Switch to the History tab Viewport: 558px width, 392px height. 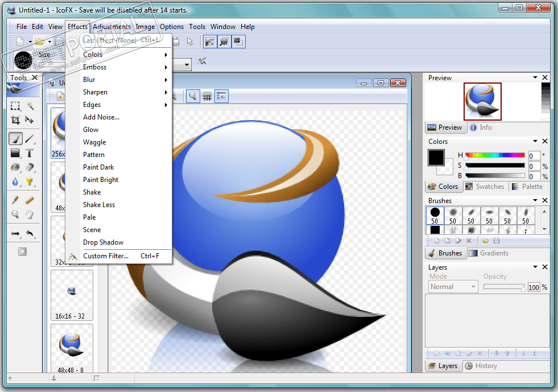pyautogui.click(x=481, y=366)
